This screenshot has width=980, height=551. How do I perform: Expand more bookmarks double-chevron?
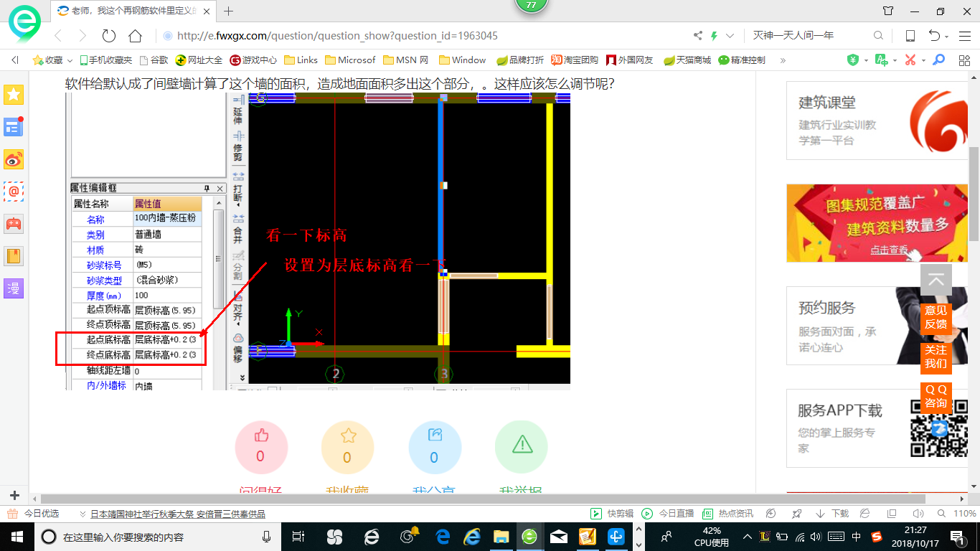tap(783, 60)
